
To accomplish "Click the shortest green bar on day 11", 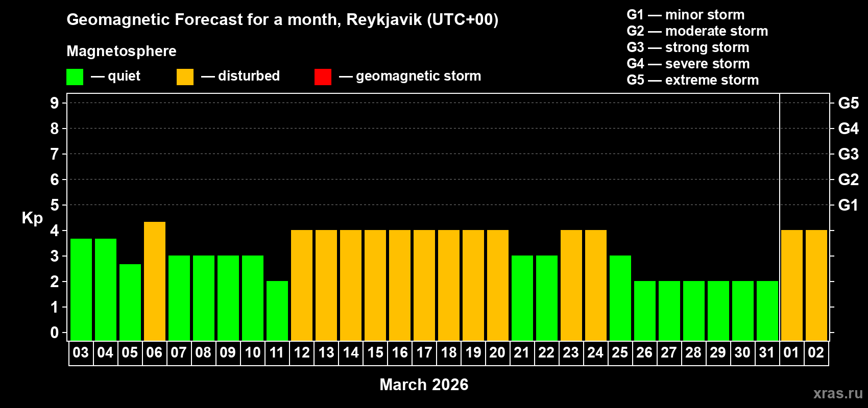I will (x=277, y=311).
